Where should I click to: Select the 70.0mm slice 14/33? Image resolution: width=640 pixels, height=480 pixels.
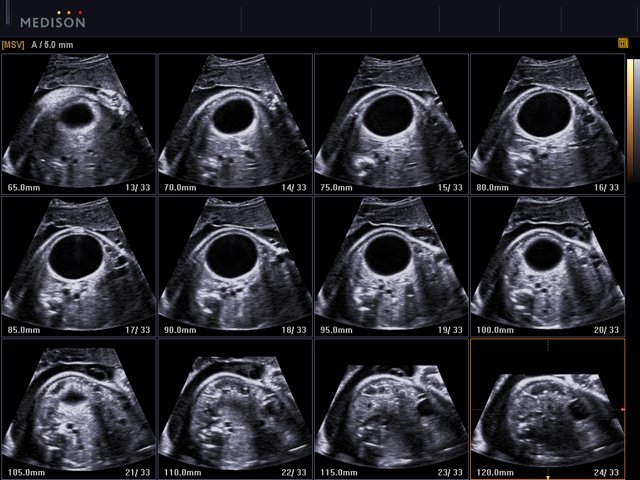pyautogui.click(x=235, y=122)
